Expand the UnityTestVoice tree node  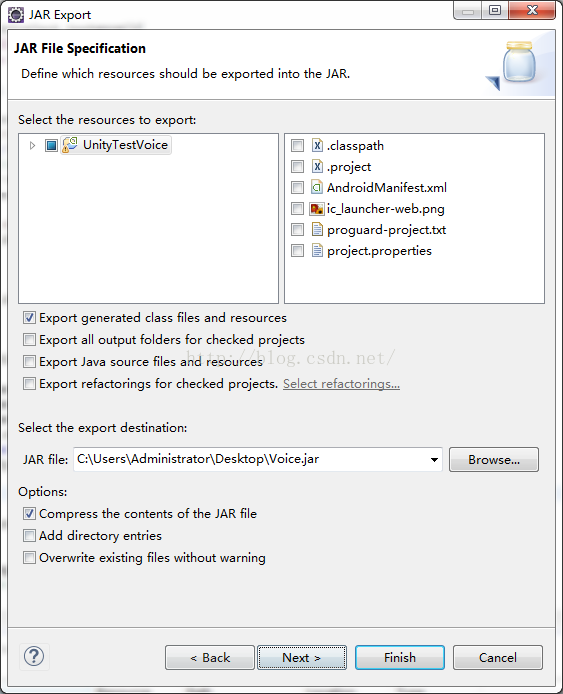click(32, 145)
